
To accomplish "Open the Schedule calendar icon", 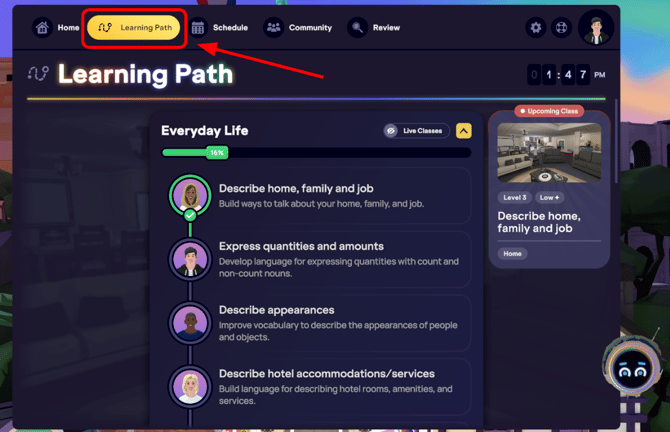I will pyautogui.click(x=198, y=28).
